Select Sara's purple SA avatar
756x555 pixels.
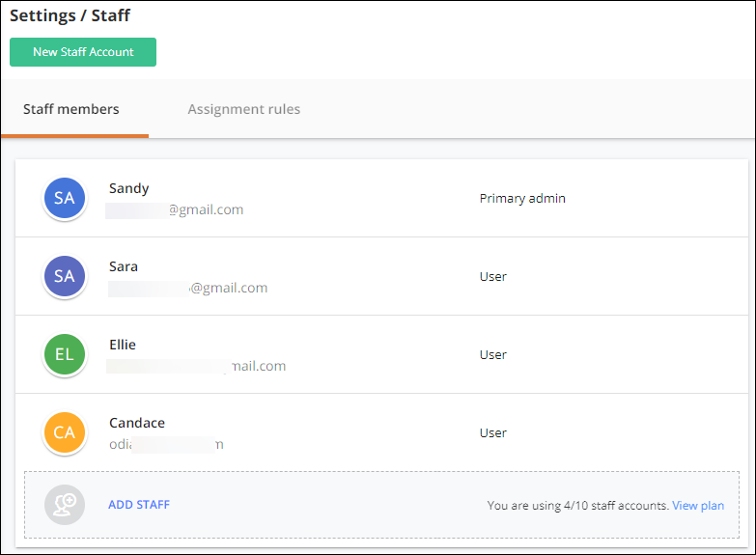tap(65, 276)
